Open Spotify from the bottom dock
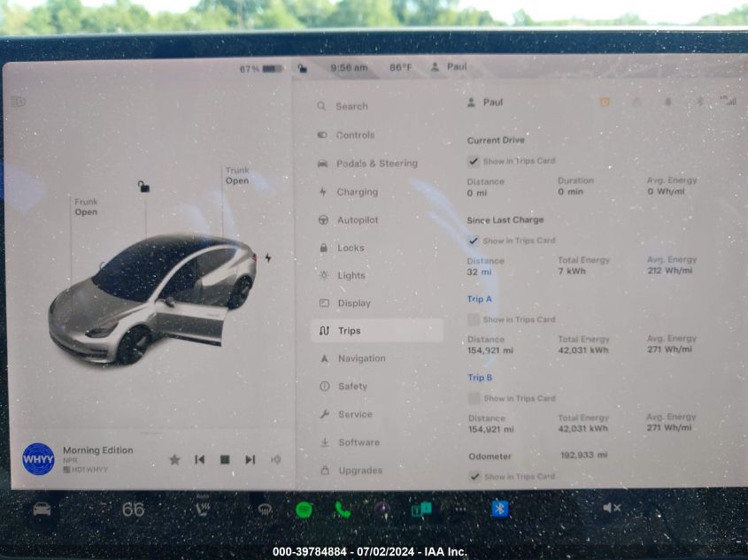 304,509
